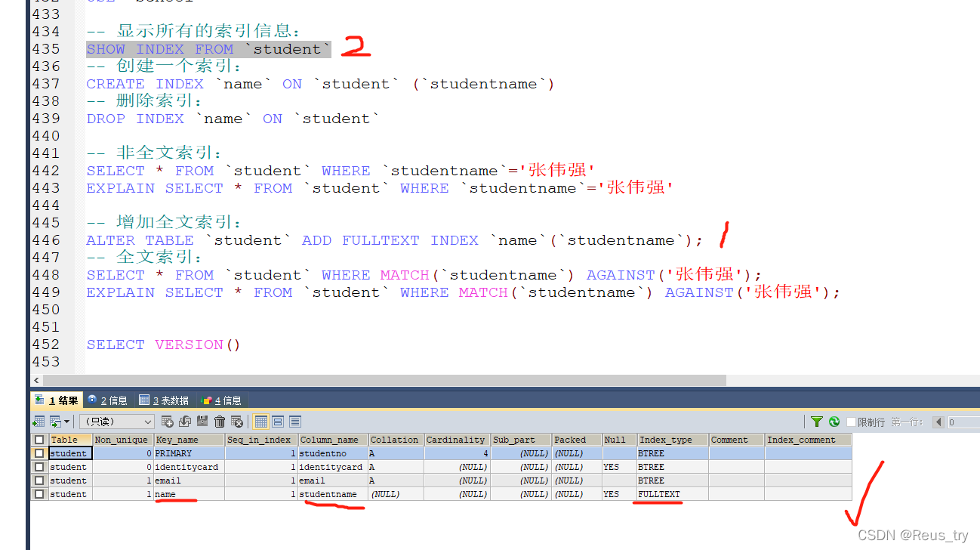Viewport: 980px width, 550px height.
Task: Switch to grid view icon
Action: [x=260, y=422]
